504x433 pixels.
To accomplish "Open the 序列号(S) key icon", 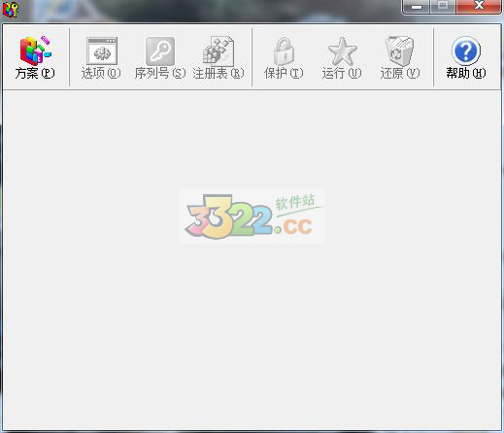I will [x=160, y=51].
